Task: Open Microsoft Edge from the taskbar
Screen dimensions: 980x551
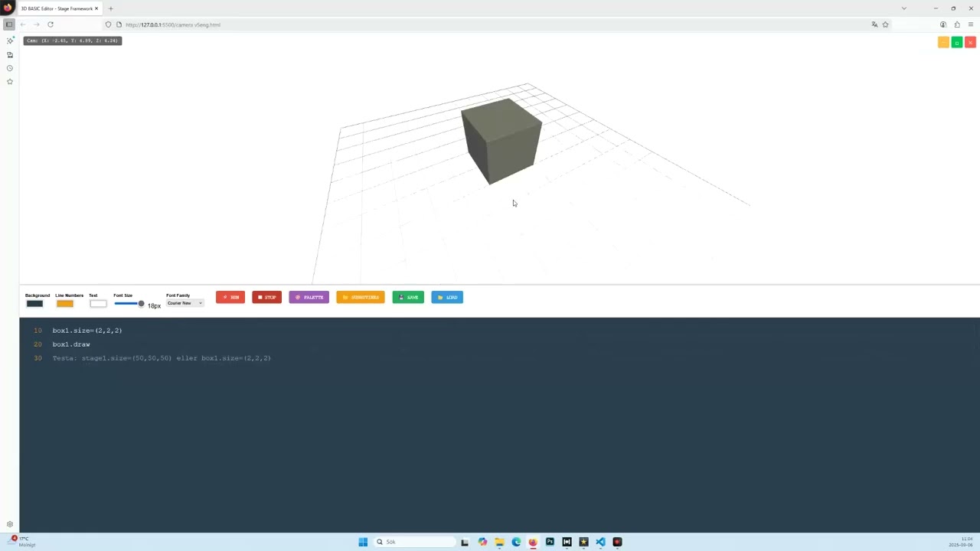Action: point(516,542)
